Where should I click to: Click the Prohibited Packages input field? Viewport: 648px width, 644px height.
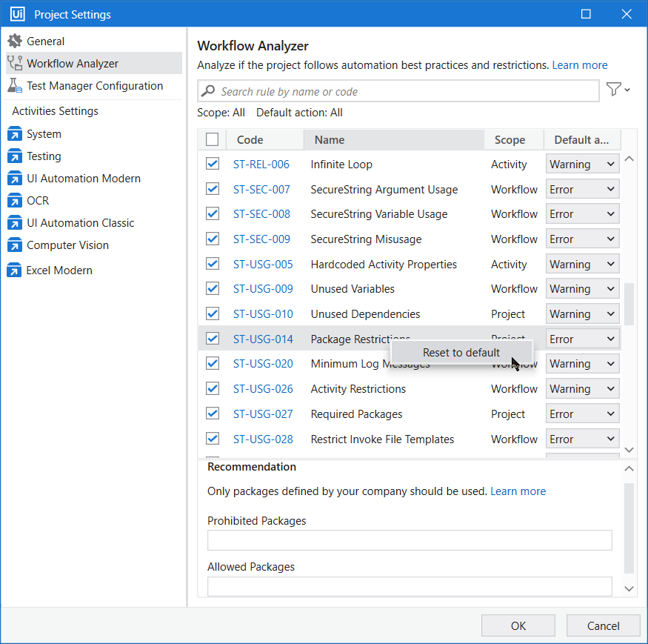point(410,540)
